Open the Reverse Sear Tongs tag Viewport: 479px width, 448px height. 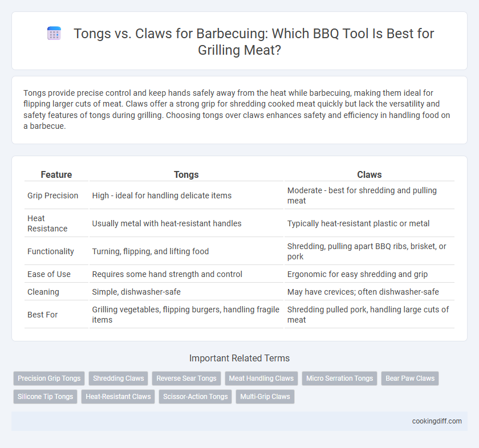coord(186,378)
